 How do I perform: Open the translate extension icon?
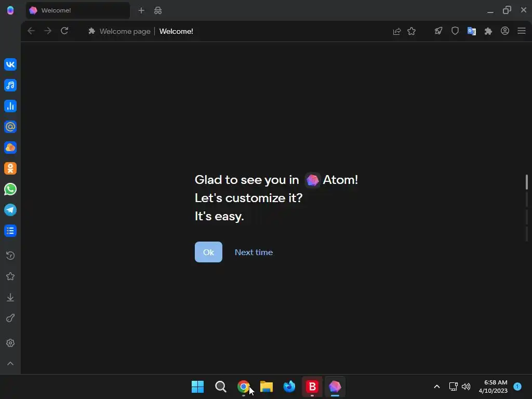[x=472, y=31]
